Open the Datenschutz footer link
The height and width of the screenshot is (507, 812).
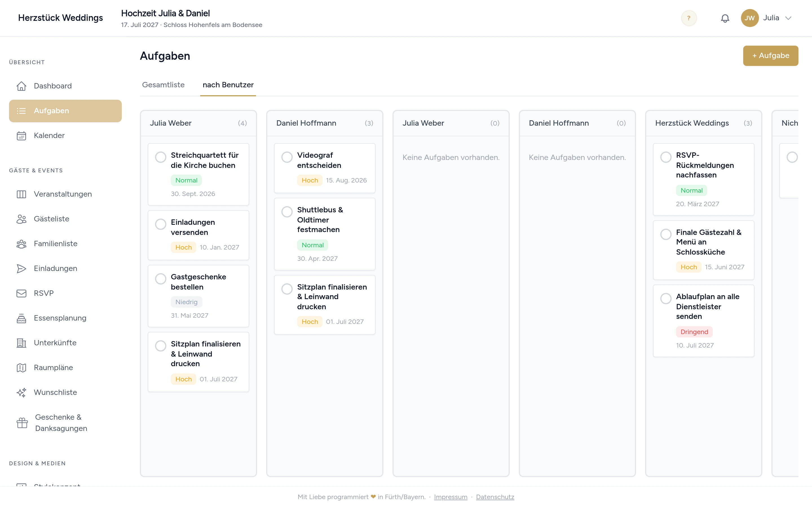(x=495, y=497)
